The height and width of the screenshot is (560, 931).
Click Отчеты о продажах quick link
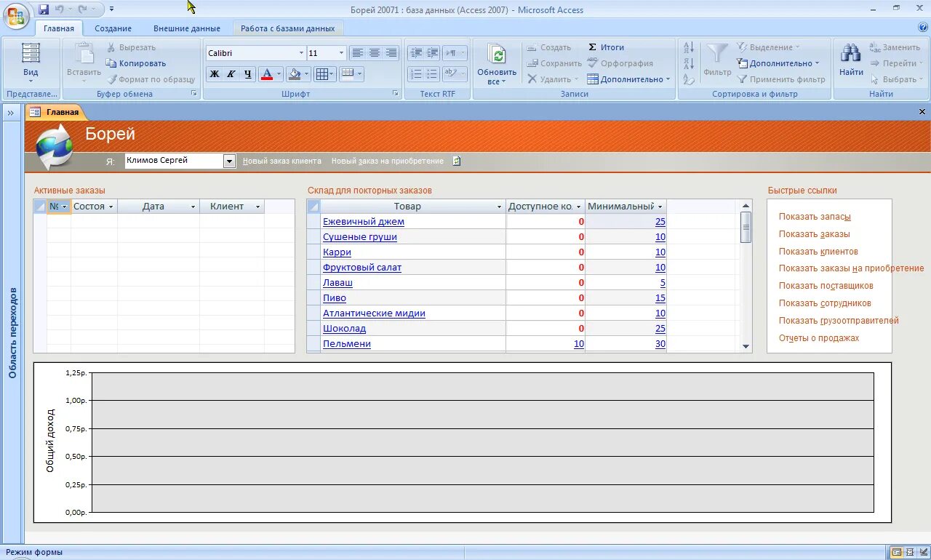(819, 338)
